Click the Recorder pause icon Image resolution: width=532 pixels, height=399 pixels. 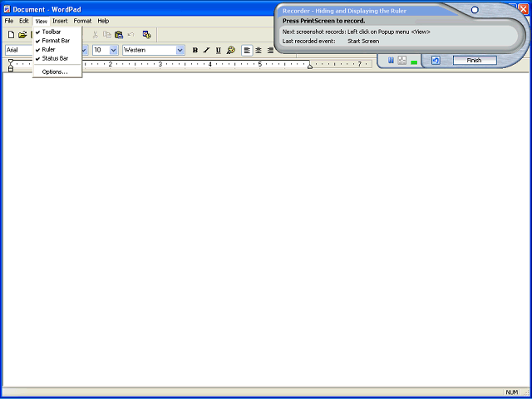click(x=392, y=61)
